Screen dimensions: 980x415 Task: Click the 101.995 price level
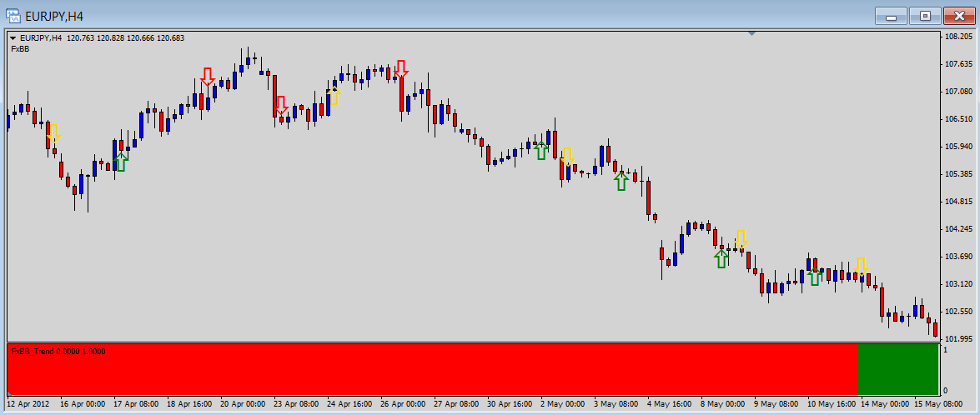pyautogui.click(x=958, y=338)
